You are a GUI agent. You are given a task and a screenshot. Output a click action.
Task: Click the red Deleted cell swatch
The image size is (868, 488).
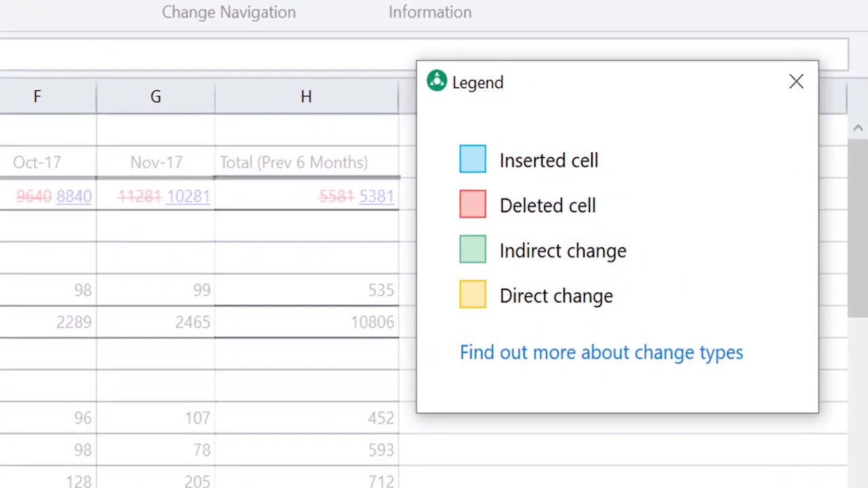[473, 205]
